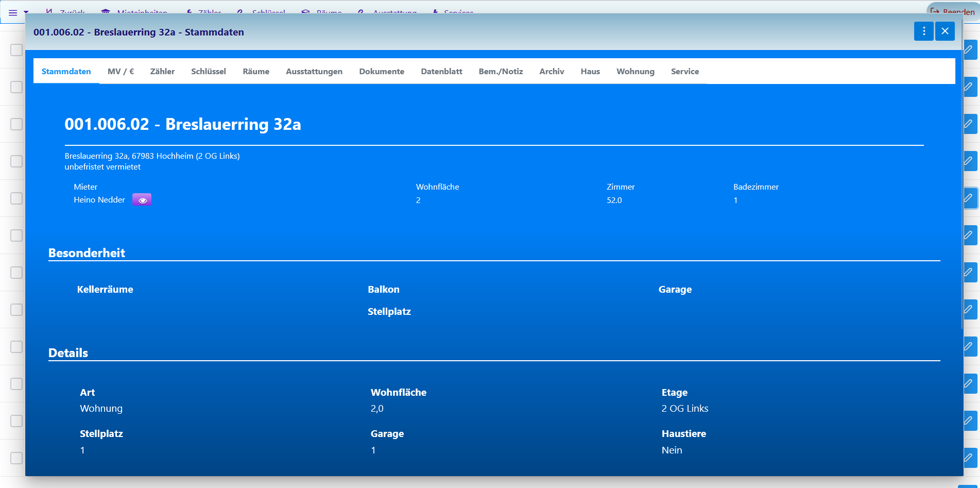
Task: Click the Details section heading
Action: (x=68, y=353)
